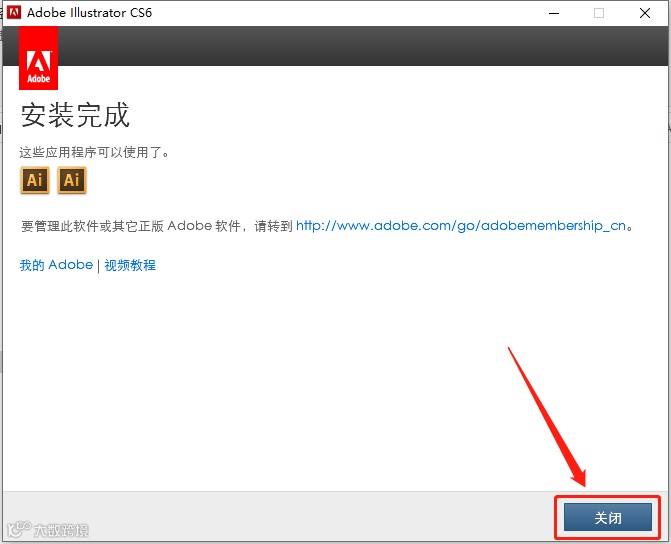Click the Adobe icon in title bar
Image resolution: width=671 pixels, height=544 pixels.
pos(14,12)
